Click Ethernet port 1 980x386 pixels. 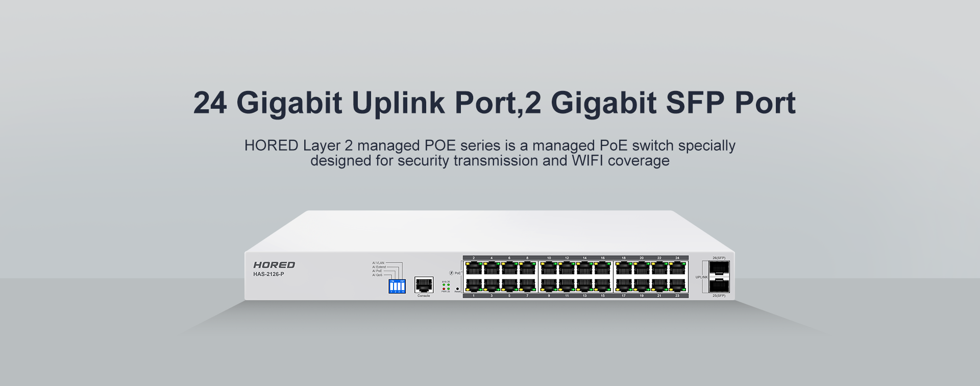(x=474, y=285)
